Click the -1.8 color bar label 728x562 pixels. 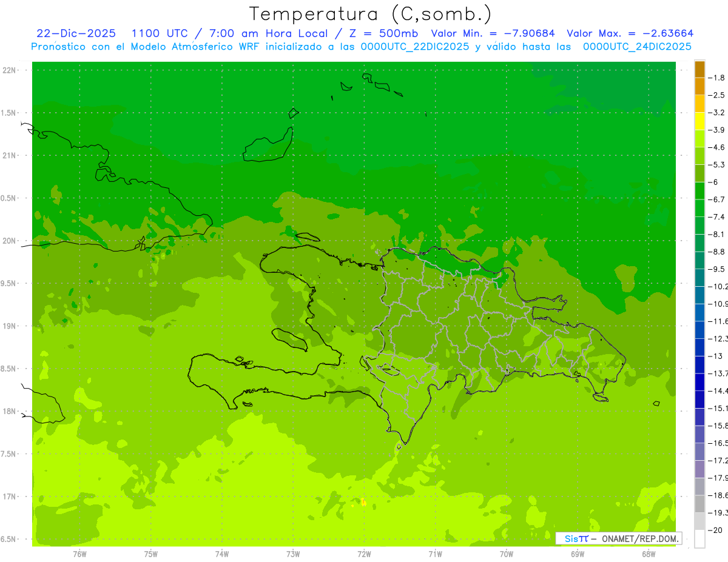coord(716,78)
